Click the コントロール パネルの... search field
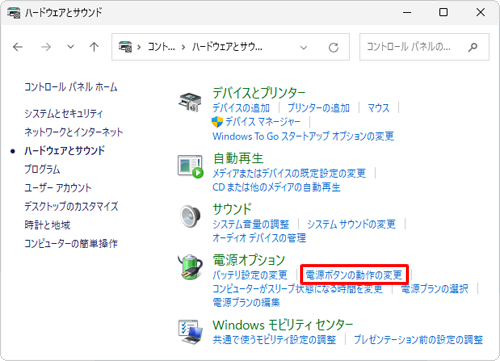Image resolution: width=500 pixels, height=361 pixels. coord(424,47)
